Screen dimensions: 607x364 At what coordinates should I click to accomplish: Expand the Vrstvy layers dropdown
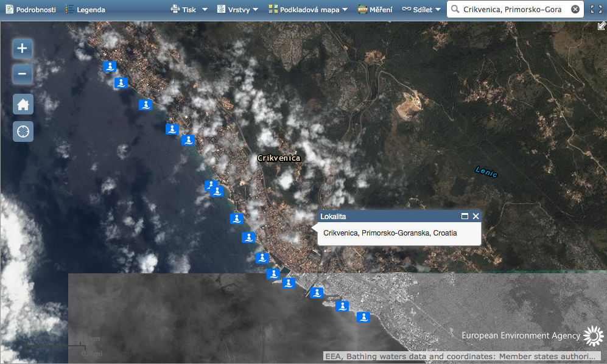(242, 10)
